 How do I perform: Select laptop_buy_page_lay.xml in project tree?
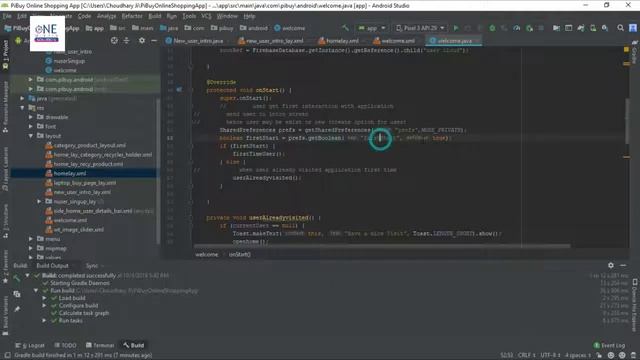[x=84, y=183]
